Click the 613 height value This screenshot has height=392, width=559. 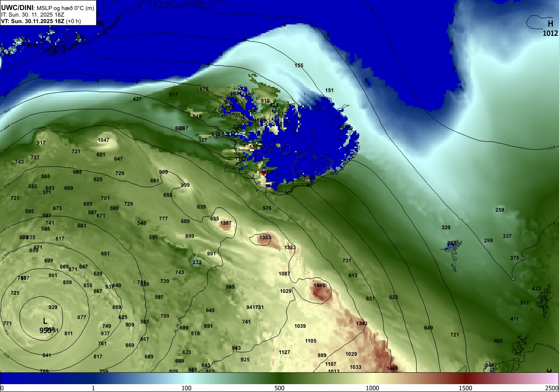(x=353, y=275)
